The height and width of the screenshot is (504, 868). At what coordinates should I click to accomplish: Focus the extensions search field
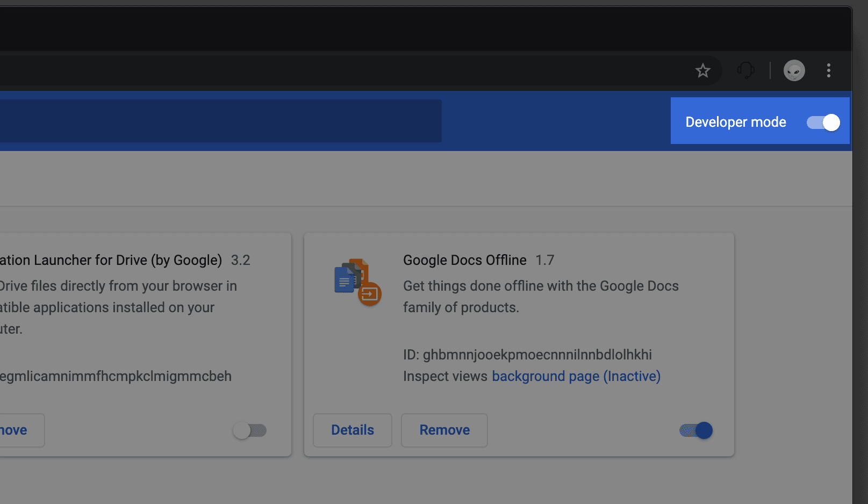point(220,121)
